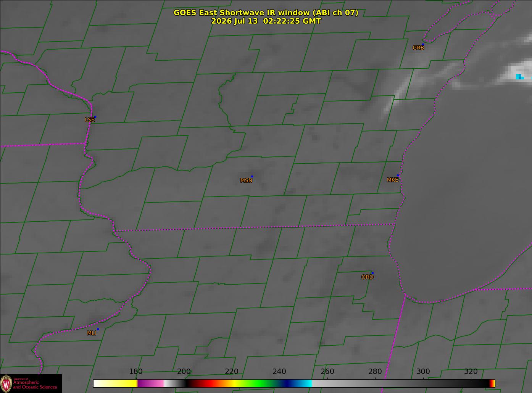Click the 320 colorbar tick label
This screenshot has height=393, width=532.
point(471,372)
